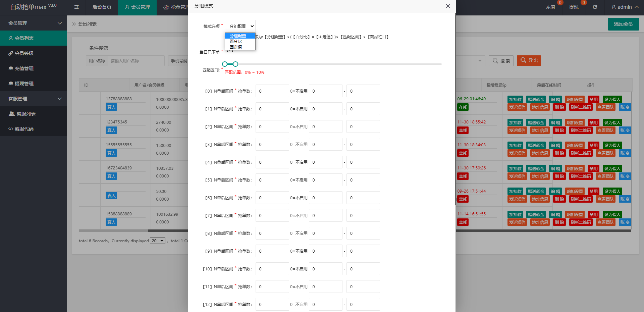644x312 pixels.
Task: Choose 百分比 in the mode list
Action: (240, 41)
